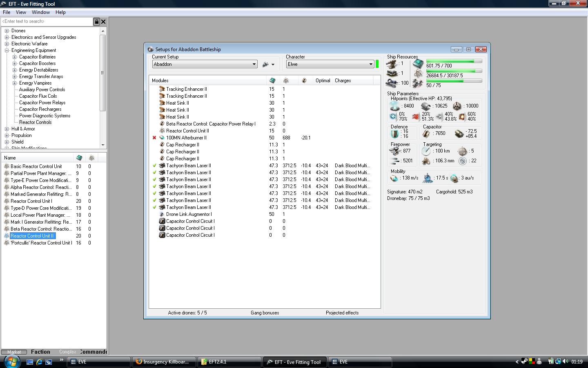Select Capacitor Flux Coils in the tree
Viewport: 588px width, 368px height.
pyautogui.click(x=38, y=96)
